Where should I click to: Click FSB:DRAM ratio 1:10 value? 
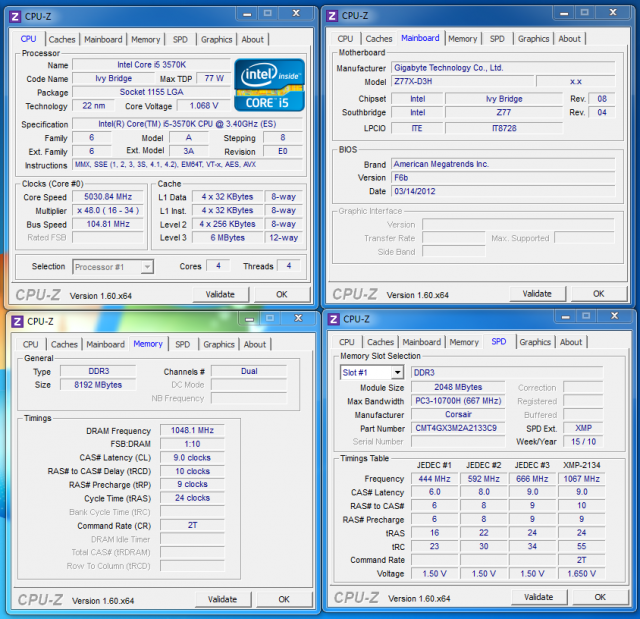[x=192, y=444]
